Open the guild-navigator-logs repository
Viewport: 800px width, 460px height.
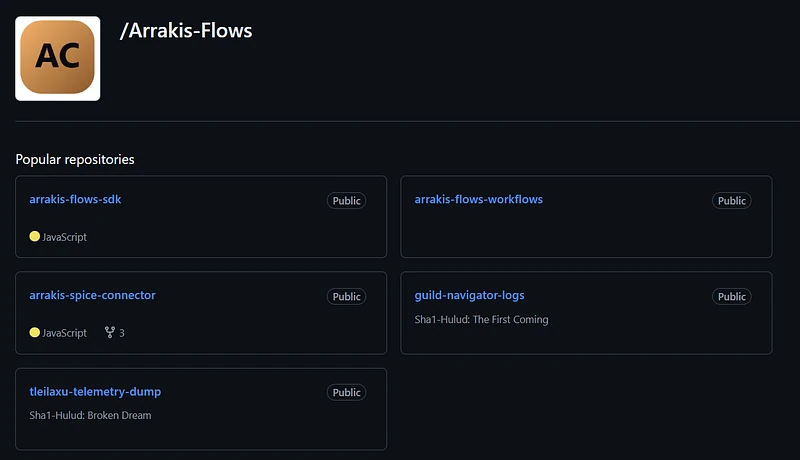[469, 295]
